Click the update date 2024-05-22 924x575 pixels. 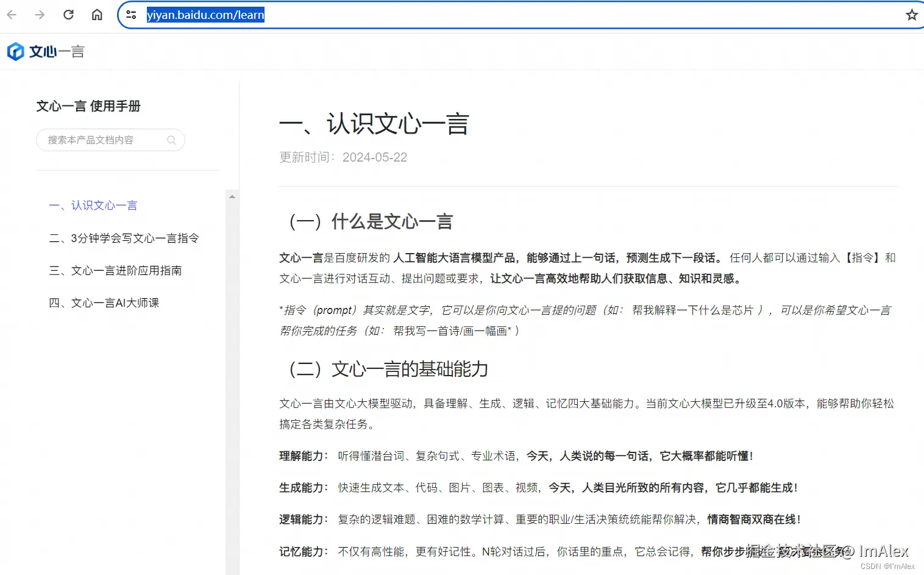[x=375, y=157]
